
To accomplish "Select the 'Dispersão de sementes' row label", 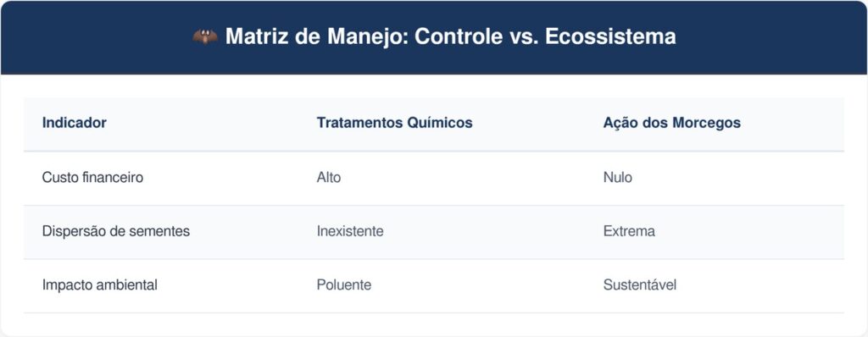I will click(x=115, y=231).
